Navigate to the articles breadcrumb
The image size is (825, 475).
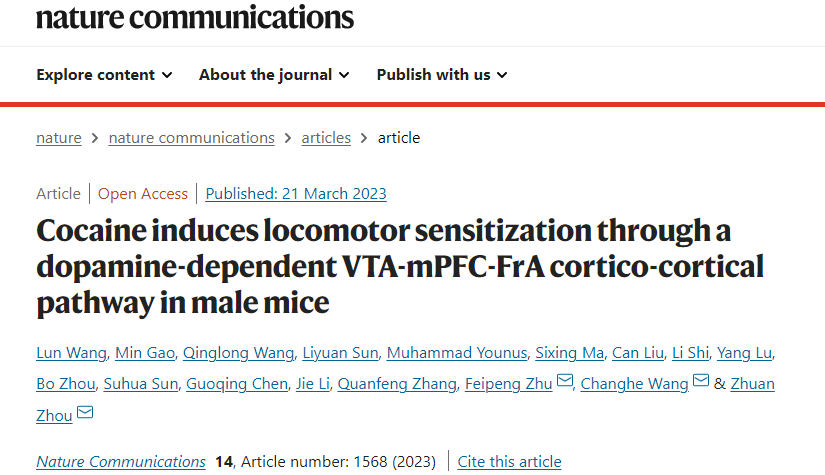(326, 138)
